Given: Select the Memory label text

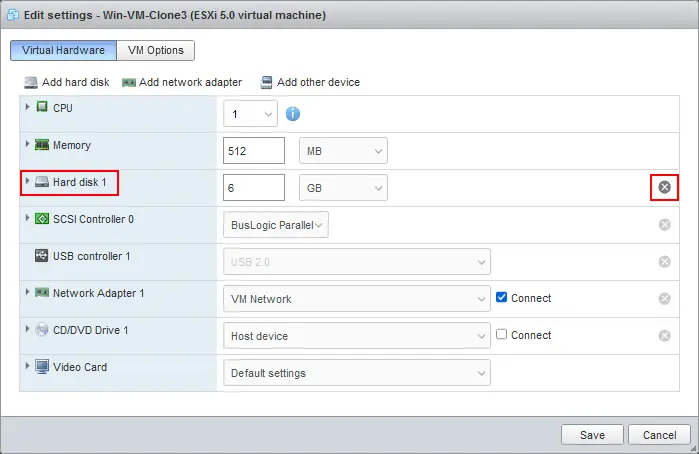Looking at the screenshot, I should click(72, 145).
